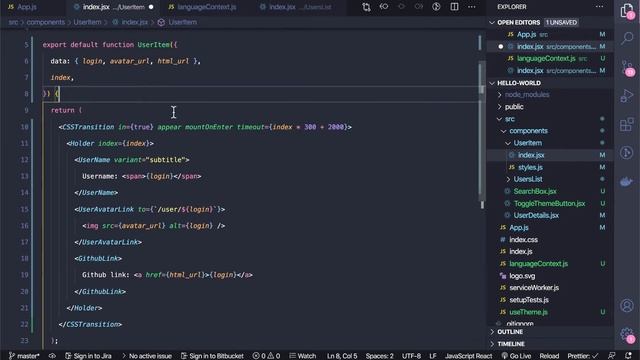Open editor More Actions ellipsis
The height and width of the screenshot is (360, 640).
pyautogui.click(x=471, y=7)
